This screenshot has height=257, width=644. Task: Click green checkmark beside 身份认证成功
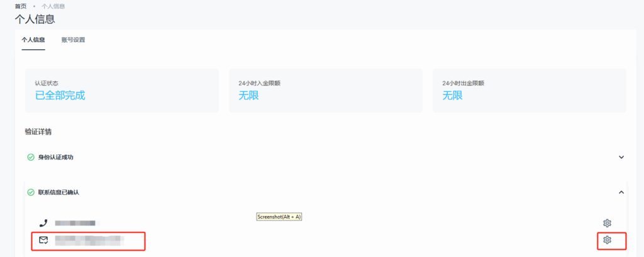pyautogui.click(x=31, y=157)
